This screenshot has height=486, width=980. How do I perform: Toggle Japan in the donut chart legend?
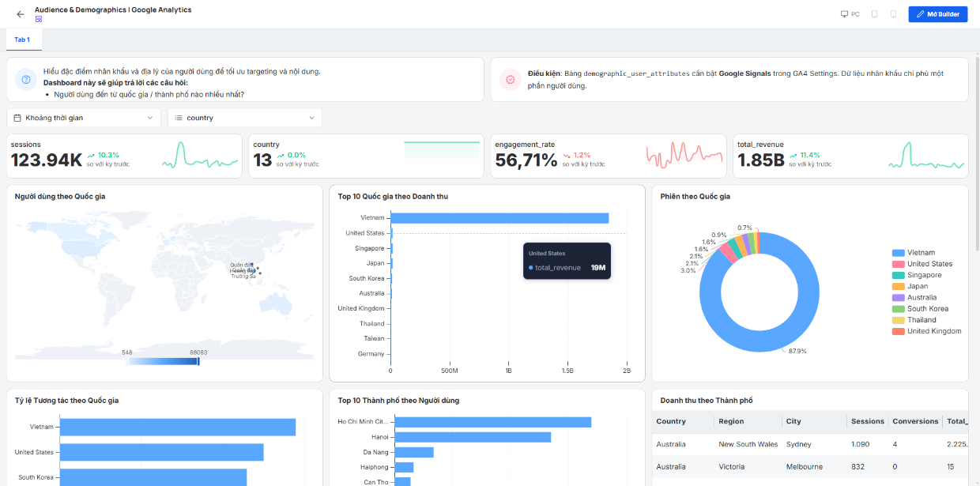pos(910,286)
